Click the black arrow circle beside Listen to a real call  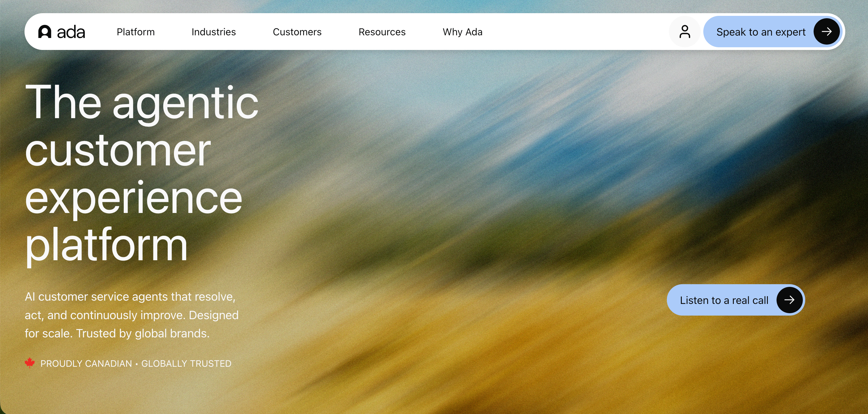[789, 300]
